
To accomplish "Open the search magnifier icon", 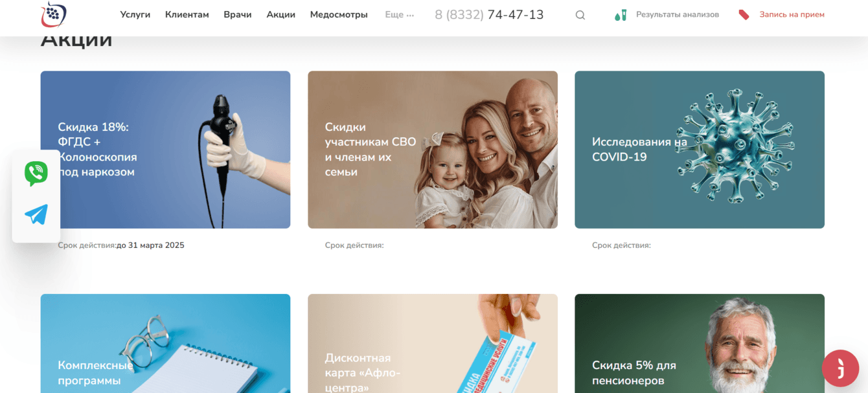I will click(x=580, y=15).
